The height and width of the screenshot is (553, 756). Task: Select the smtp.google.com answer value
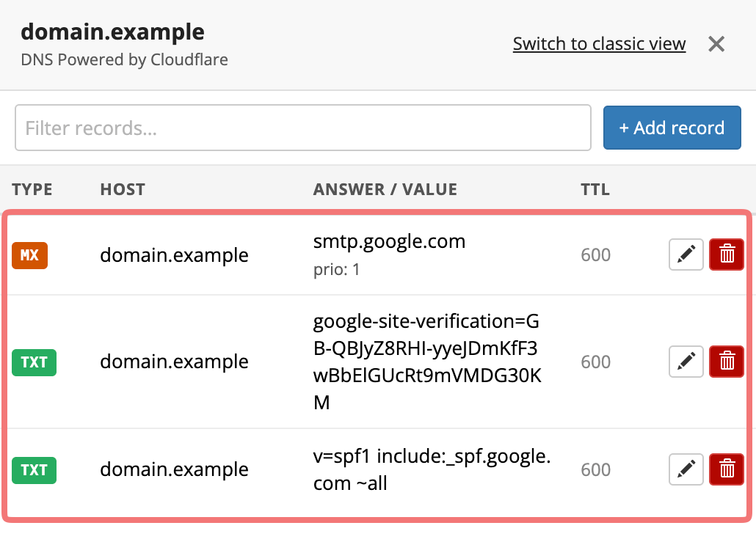pos(389,241)
